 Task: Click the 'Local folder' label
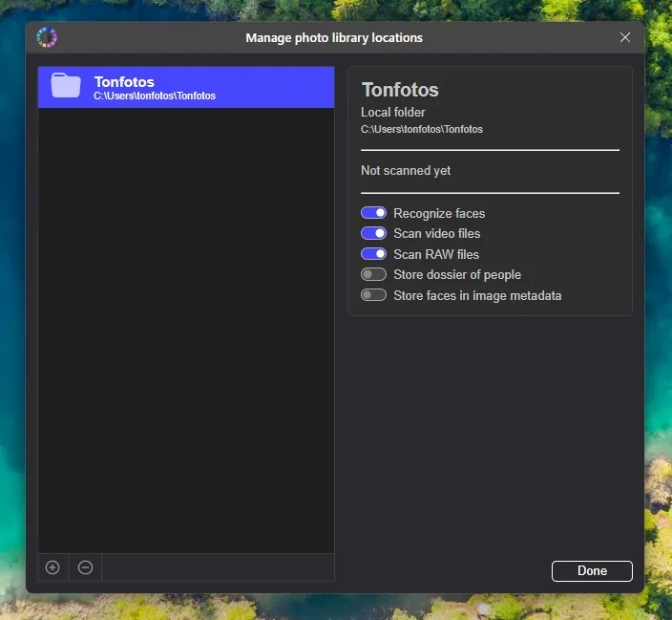click(393, 113)
